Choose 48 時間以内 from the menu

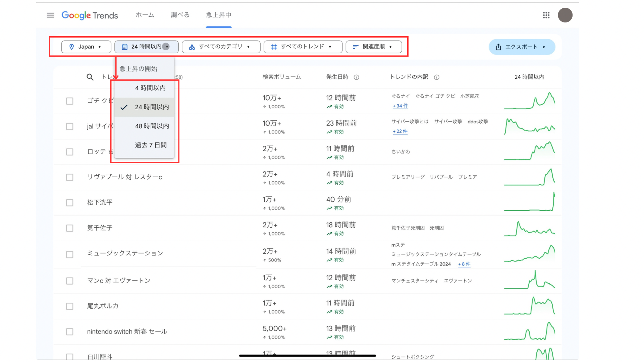click(152, 126)
